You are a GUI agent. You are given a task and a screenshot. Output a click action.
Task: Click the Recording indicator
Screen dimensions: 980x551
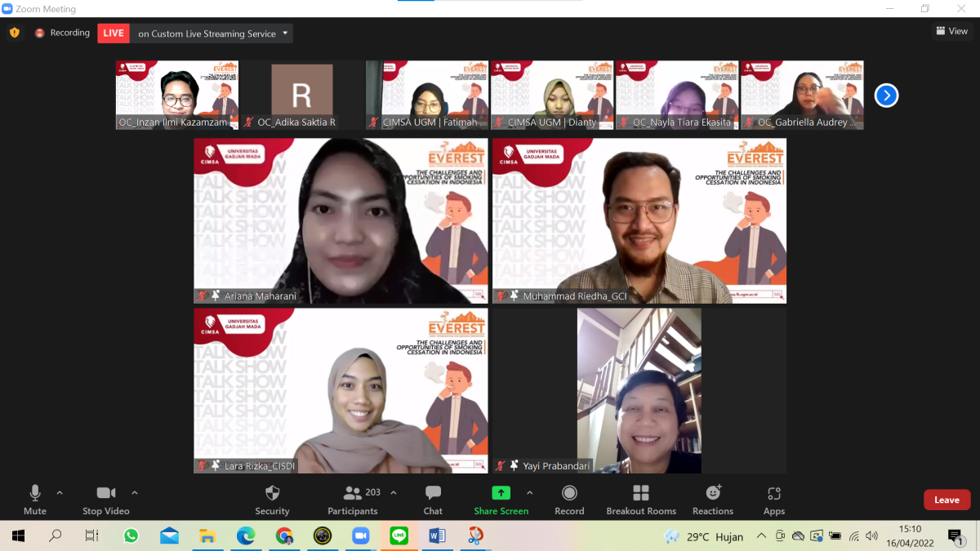tap(62, 33)
